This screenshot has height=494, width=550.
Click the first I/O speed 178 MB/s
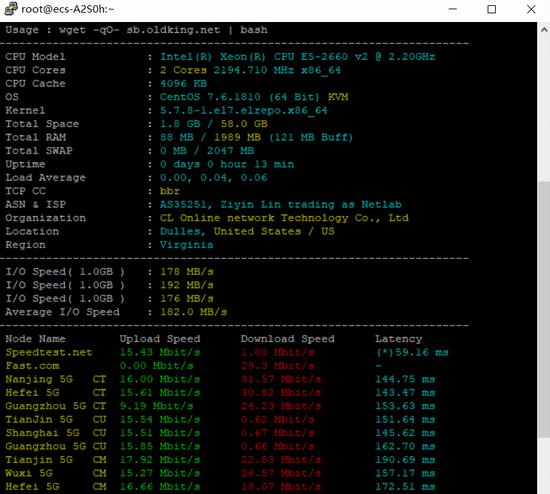[187, 272]
